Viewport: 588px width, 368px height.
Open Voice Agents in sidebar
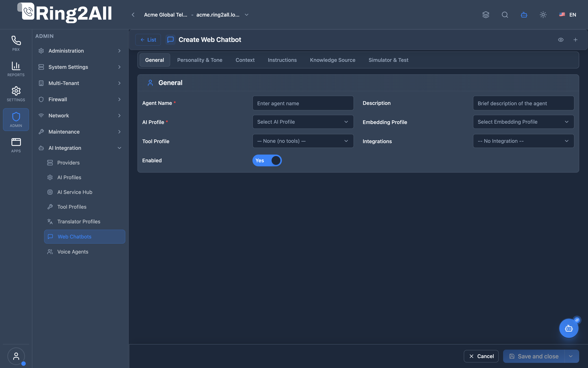click(84, 252)
